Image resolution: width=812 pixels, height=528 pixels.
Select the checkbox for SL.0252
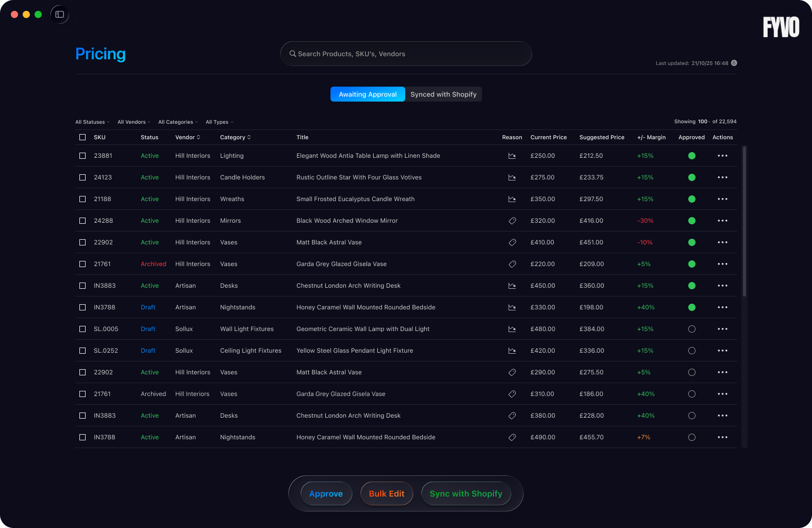pyautogui.click(x=82, y=351)
